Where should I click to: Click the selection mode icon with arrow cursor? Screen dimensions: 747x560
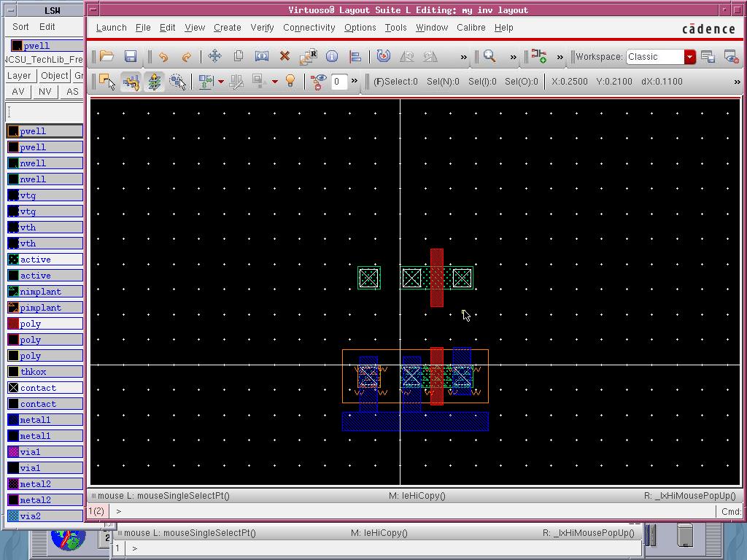coord(107,82)
